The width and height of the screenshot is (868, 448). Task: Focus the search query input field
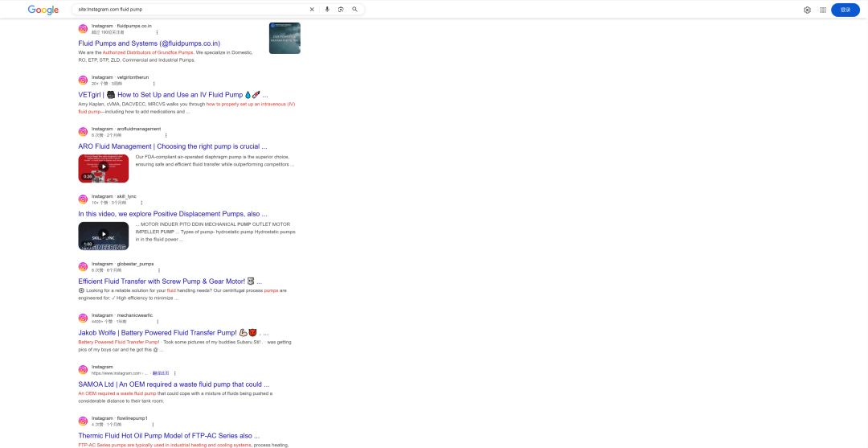[x=191, y=10]
